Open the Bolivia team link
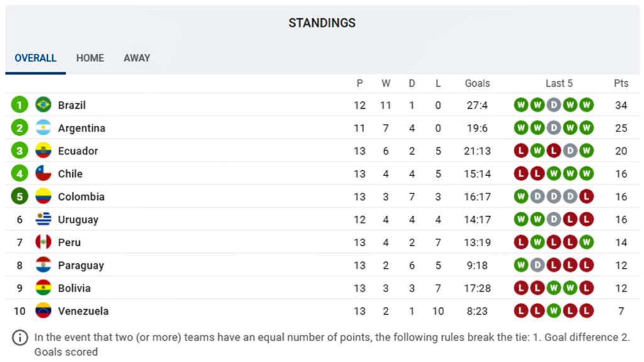This screenshot has width=644, height=362. pos(74,288)
